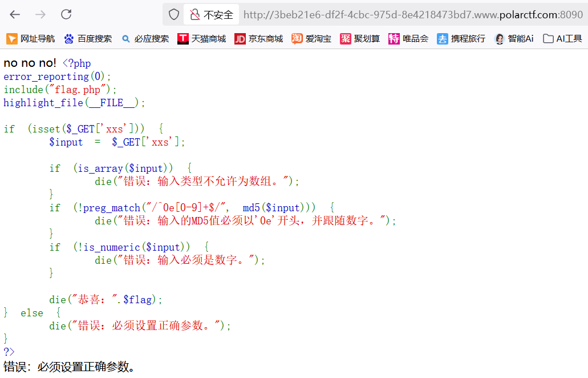Open the 聚划算 bookmark
The width and height of the screenshot is (588, 378).
point(360,39)
